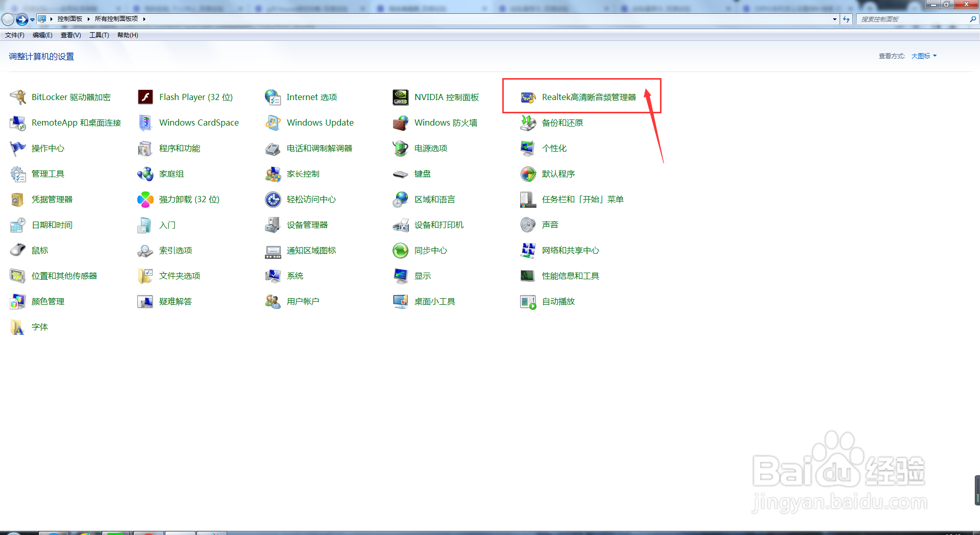Open RemoteApp 和桌面连接 icon

point(18,123)
